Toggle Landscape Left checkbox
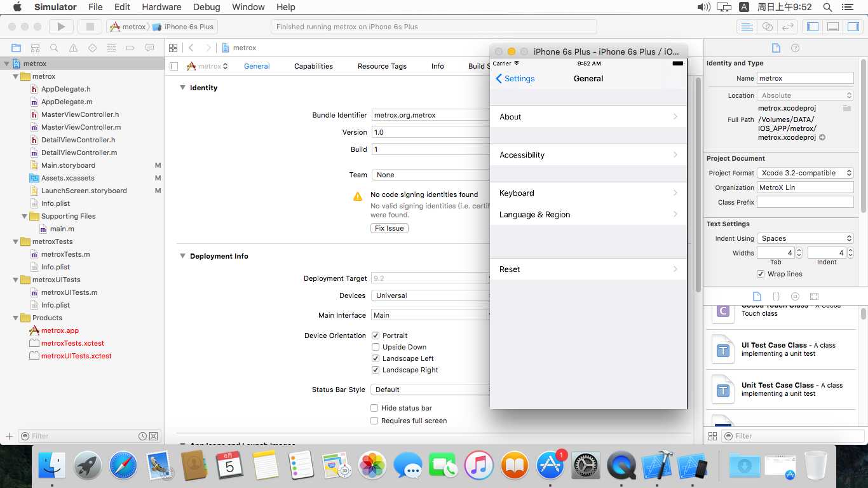This screenshot has width=868, height=488. coord(376,358)
